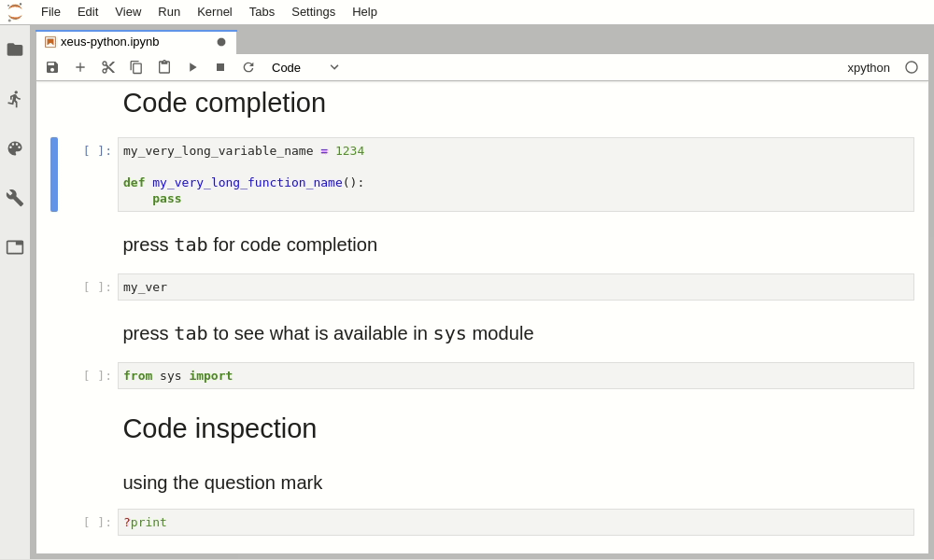The height and width of the screenshot is (560, 934).
Task: Cut the selected cells with the scissors icon
Action: 108,67
